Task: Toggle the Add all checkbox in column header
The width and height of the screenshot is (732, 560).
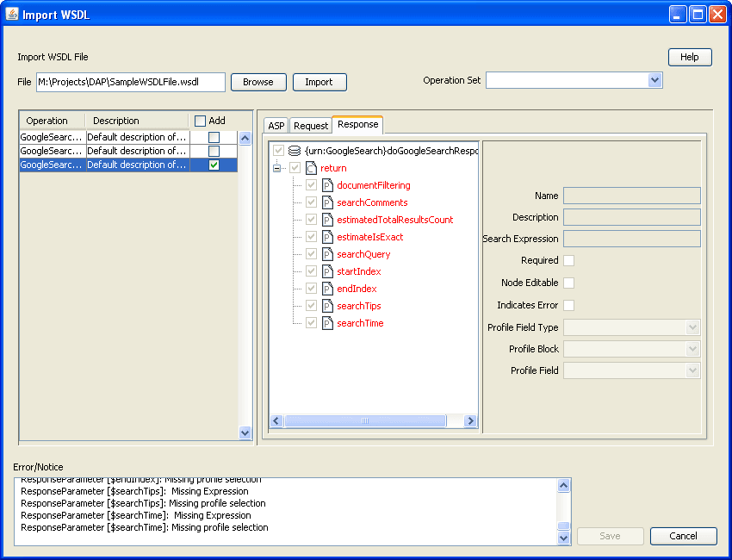Action: point(200,121)
